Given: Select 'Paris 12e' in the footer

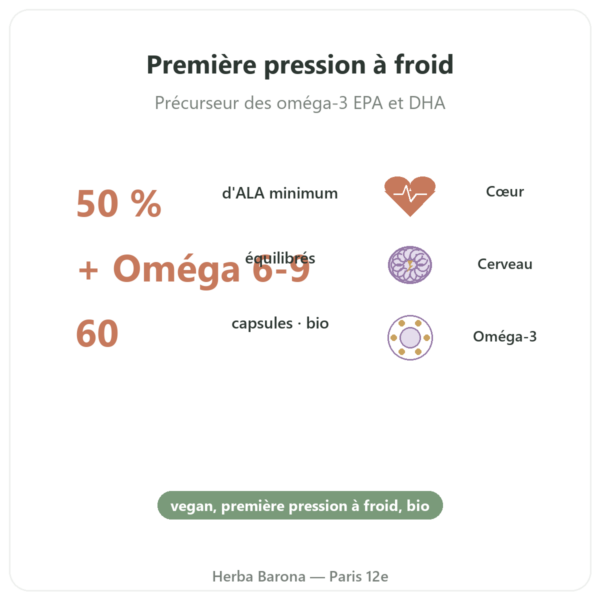Looking at the screenshot, I should point(359,576).
